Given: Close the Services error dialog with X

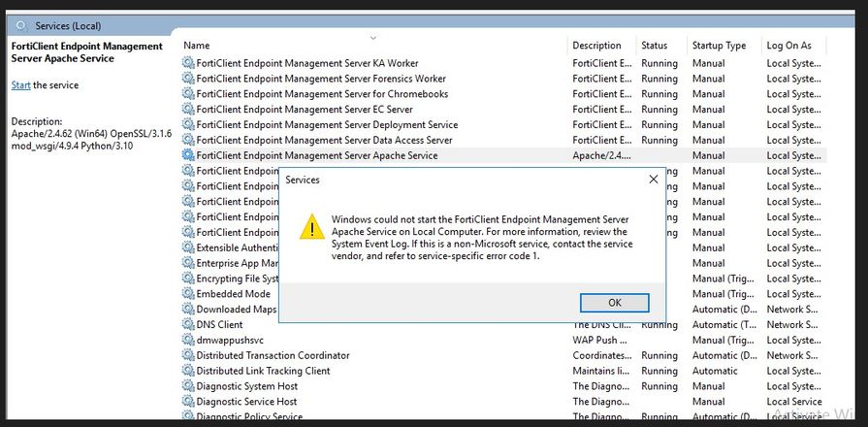Looking at the screenshot, I should tap(654, 180).
